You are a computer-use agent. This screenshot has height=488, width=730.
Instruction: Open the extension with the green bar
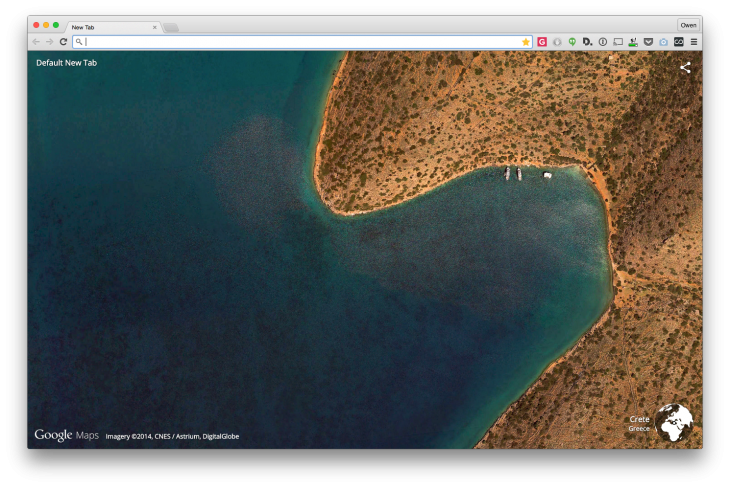click(633, 42)
